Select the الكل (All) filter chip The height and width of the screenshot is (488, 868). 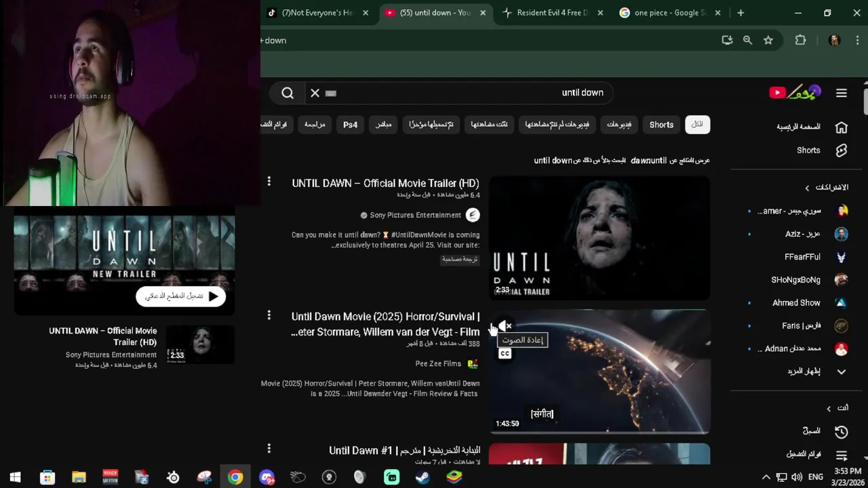coord(697,125)
